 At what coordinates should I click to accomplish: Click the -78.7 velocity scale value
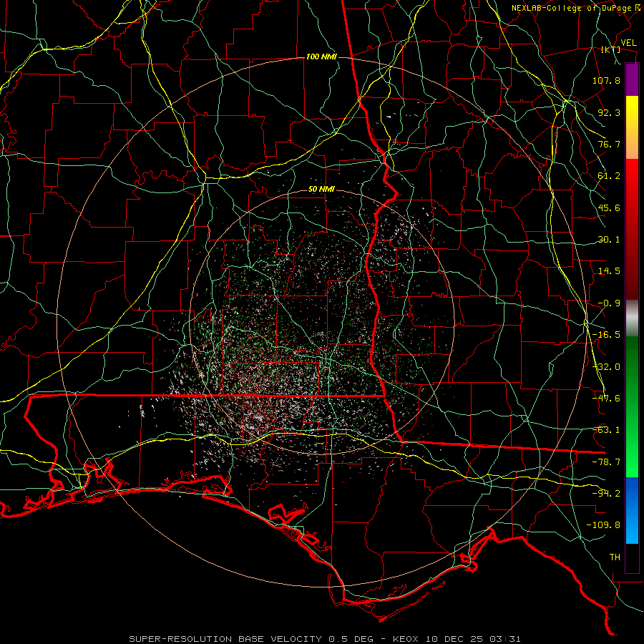click(x=606, y=462)
